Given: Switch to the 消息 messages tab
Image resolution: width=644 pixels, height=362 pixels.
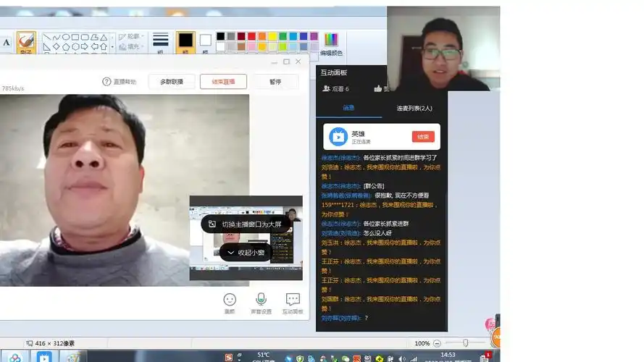Looking at the screenshot, I should [x=348, y=108].
